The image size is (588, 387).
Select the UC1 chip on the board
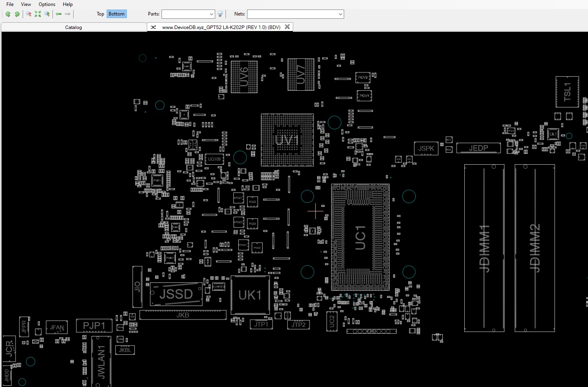pos(360,237)
